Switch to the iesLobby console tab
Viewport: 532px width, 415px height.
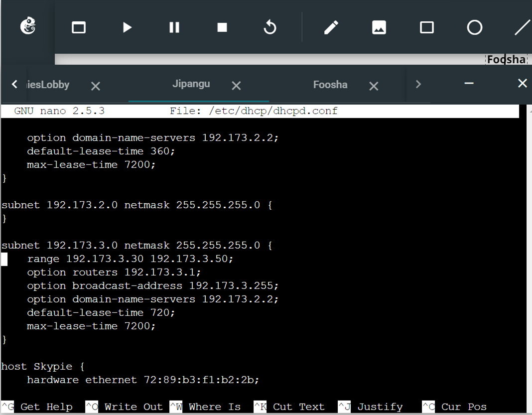(48, 85)
